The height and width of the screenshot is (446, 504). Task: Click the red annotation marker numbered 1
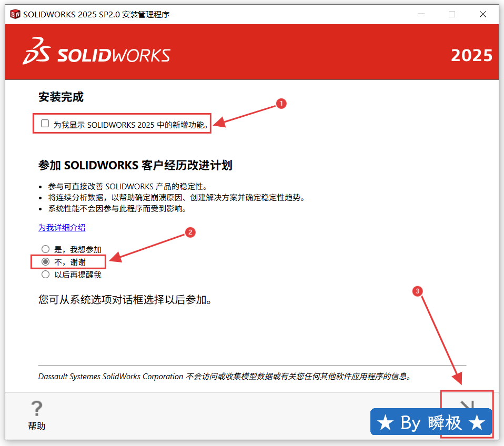pyautogui.click(x=281, y=104)
